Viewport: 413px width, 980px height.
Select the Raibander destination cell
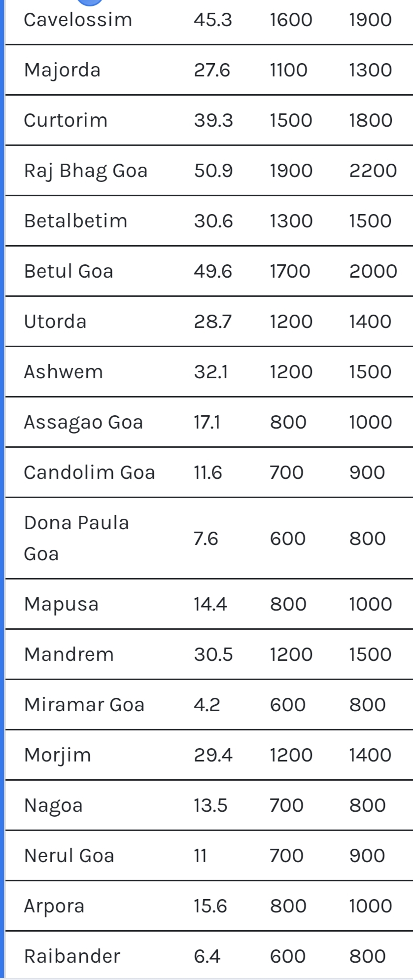(x=72, y=956)
